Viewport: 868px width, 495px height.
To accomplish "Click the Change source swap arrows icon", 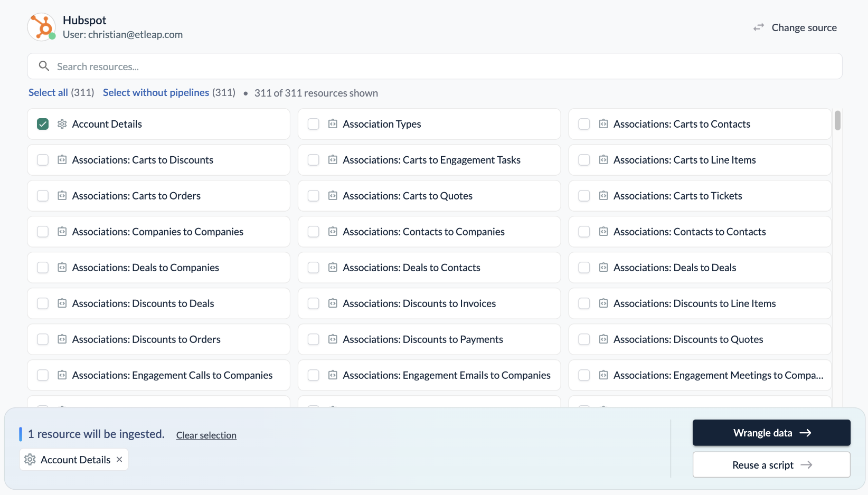I will 759,27.
